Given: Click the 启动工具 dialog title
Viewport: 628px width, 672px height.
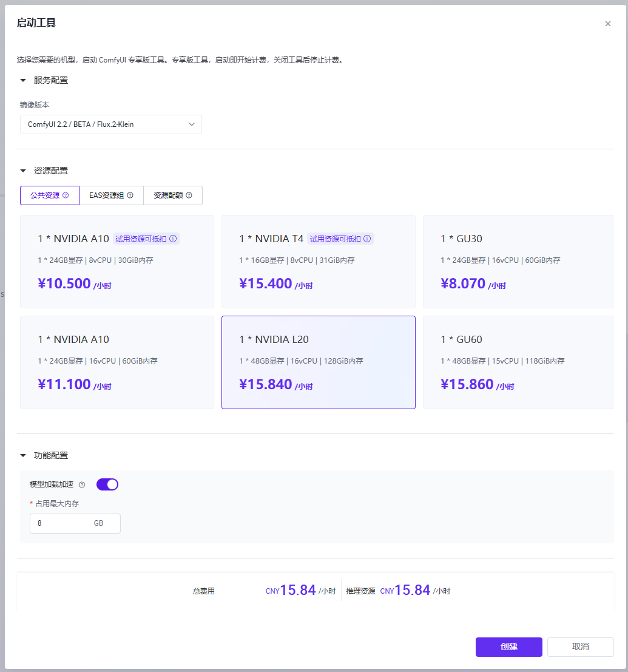Looking at the screenshot, I should pyautogui.click(x=36, y=22).
